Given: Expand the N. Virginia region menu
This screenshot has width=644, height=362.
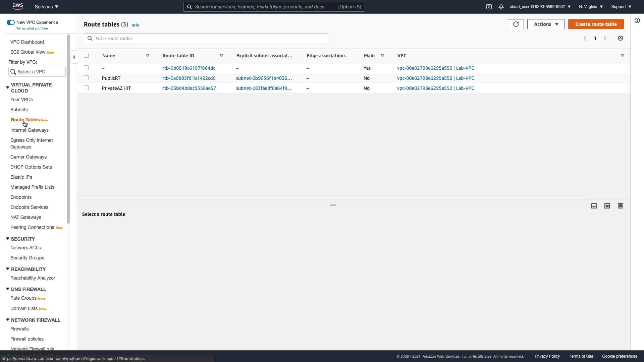Looking at the screenshot, I should 591,7.
